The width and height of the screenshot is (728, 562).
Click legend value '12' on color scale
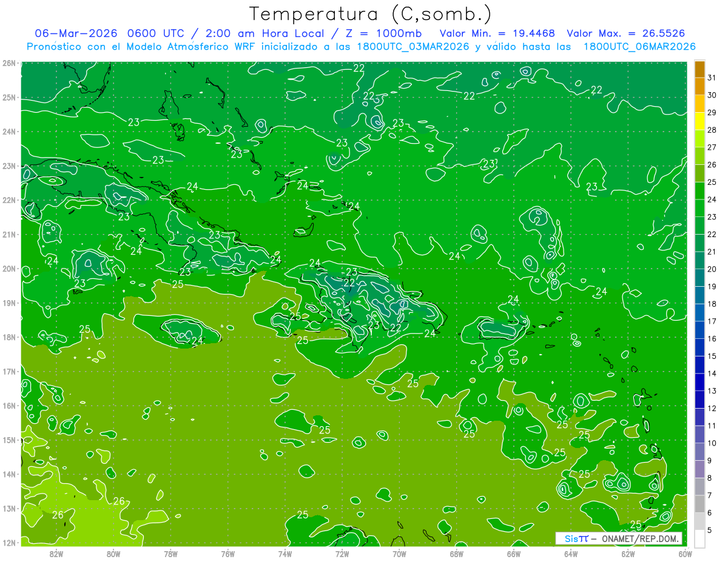[712, 408]
